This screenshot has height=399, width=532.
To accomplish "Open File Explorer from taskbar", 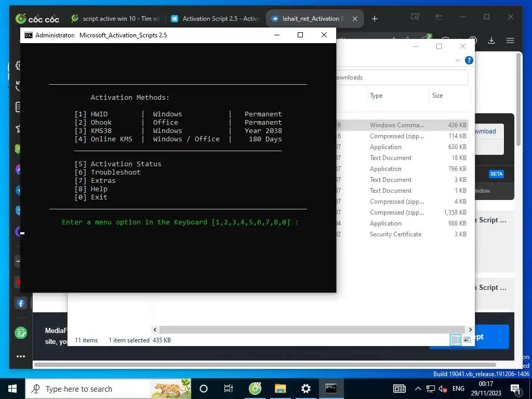I will click(281, 389).
